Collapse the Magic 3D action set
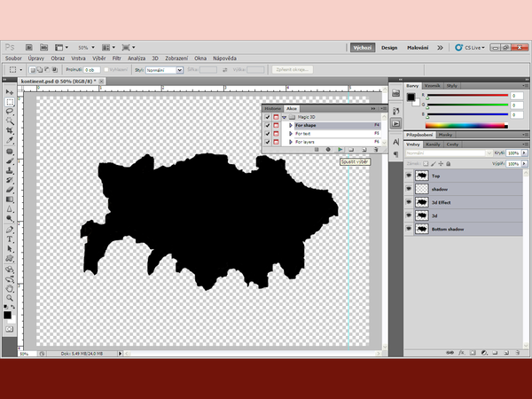532x399 pixels. (x=285, y=117)
